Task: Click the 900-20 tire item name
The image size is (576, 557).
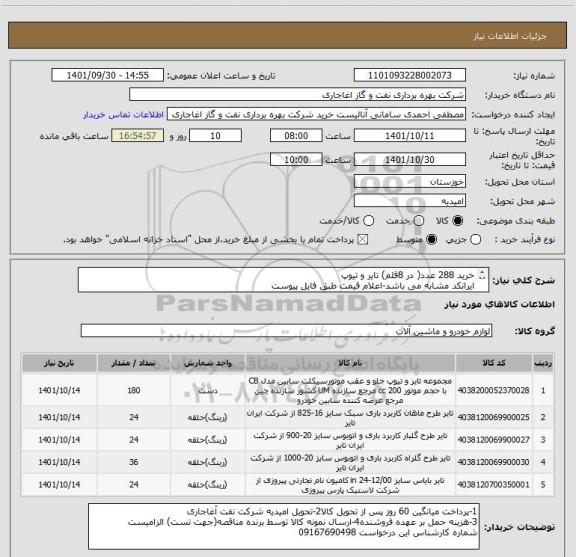Action: pos(350,440)
